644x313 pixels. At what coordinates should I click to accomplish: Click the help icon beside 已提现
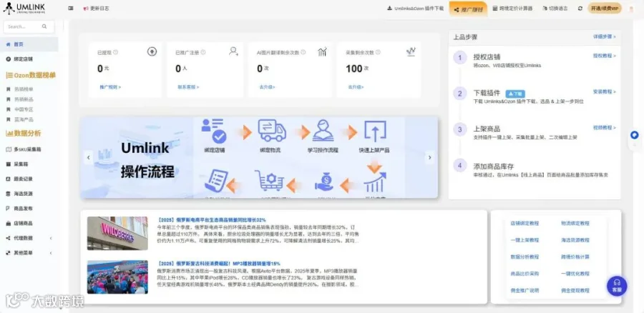[x=115, y=52]
